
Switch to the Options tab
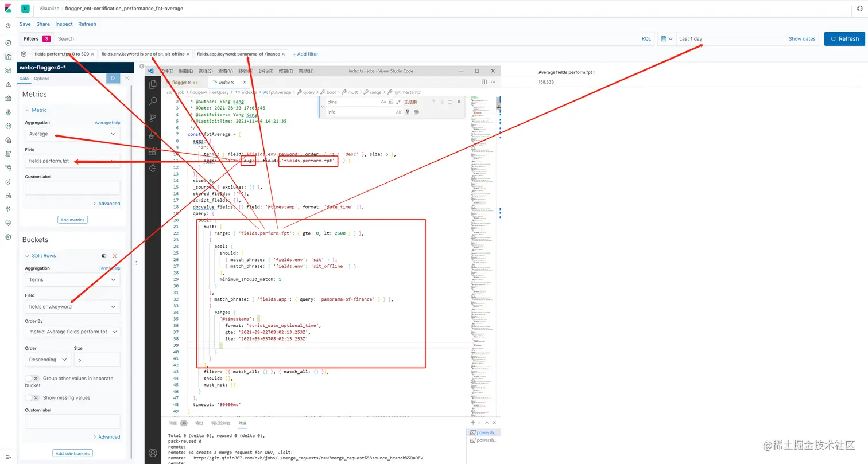coord(42,79)
